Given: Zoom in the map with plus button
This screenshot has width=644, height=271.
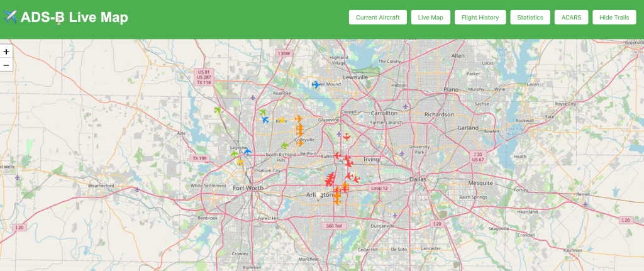Looking at the screenshot, I should 6,52.
